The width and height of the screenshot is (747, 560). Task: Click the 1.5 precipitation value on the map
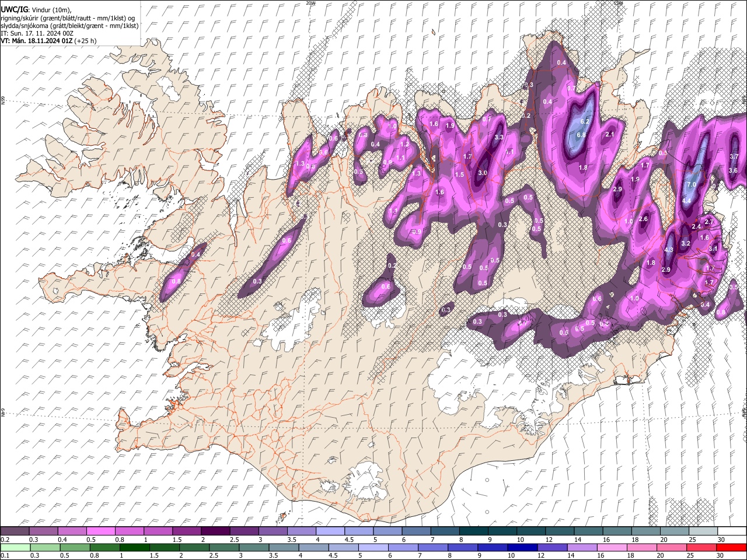point(459,175)
